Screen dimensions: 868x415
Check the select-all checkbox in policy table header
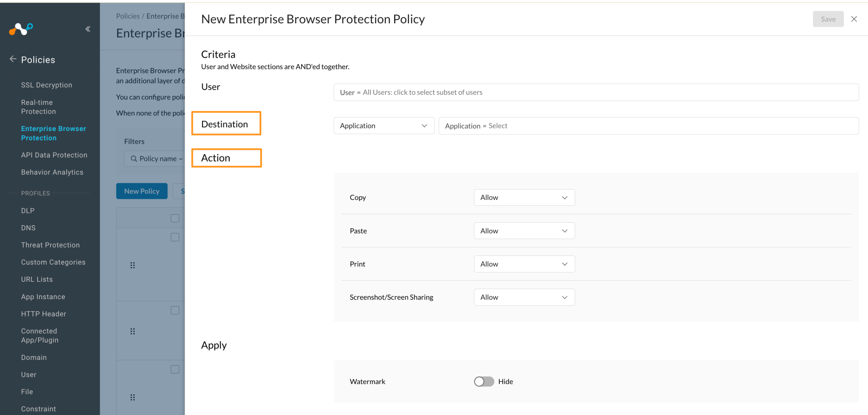(175, 218)
